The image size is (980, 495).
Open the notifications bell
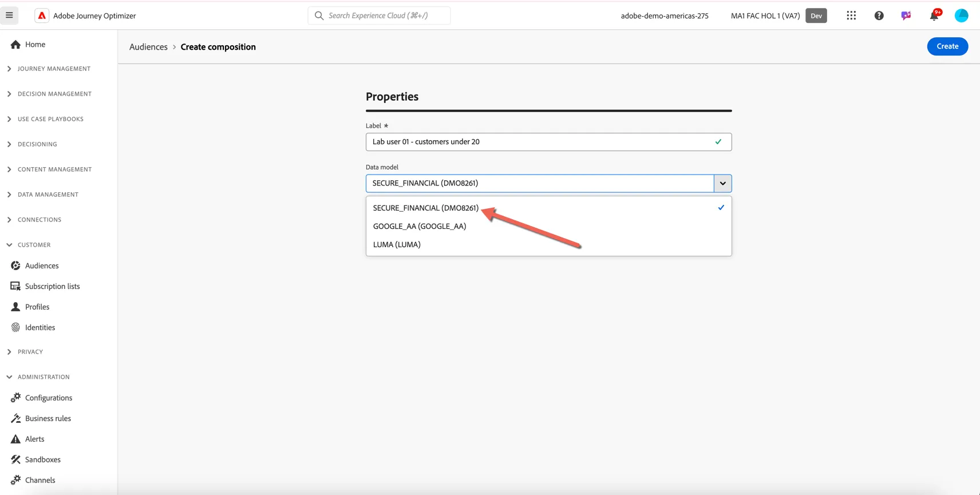tap(934, 15)
